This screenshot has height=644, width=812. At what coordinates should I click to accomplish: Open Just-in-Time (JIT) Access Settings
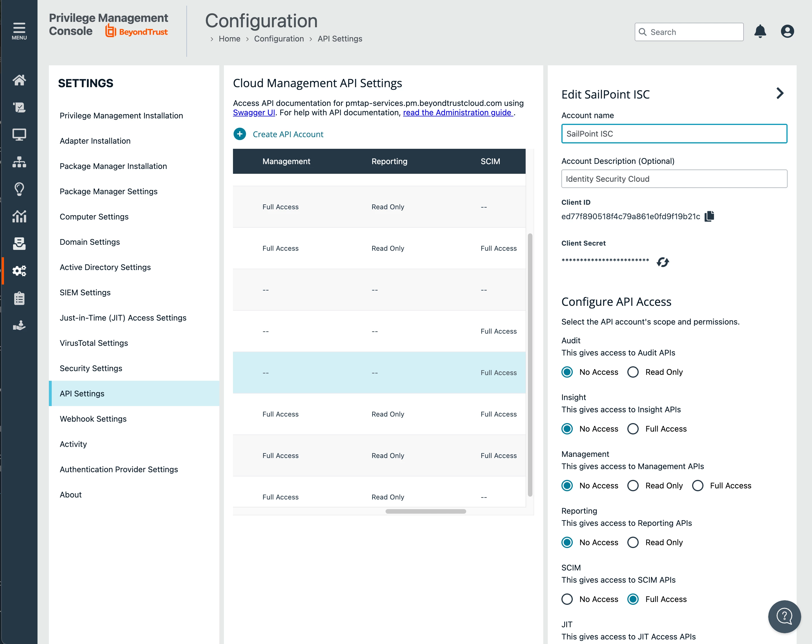click(x=123, y=318)
